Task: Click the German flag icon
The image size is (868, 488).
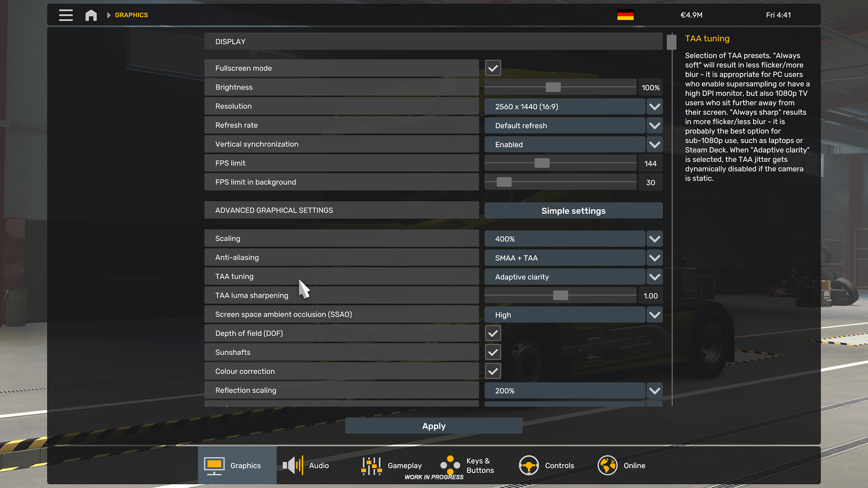Action: point(625,15)
